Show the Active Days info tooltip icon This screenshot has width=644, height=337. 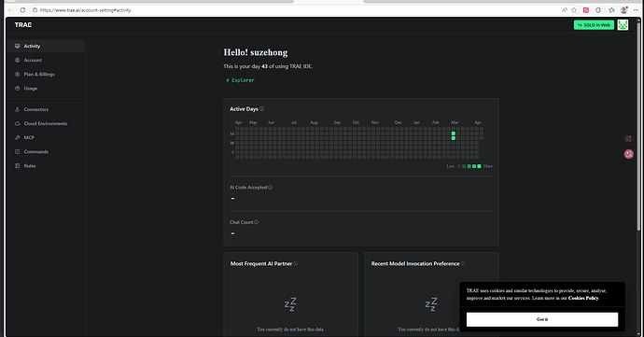tap(261, 109)
